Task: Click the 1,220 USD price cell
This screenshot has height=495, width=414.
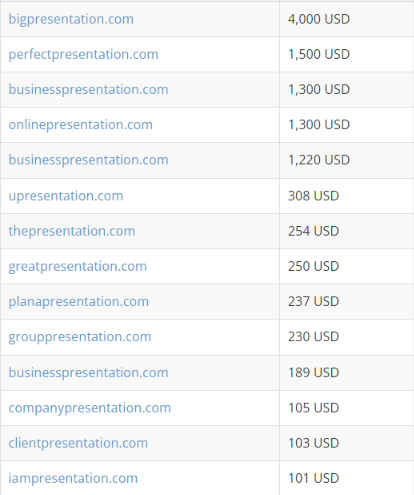Action: coord(347,160)
